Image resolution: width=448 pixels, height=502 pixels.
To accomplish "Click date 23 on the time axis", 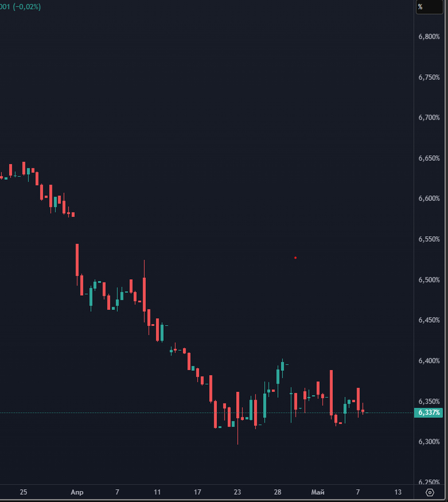I will [x=237, y=492].
